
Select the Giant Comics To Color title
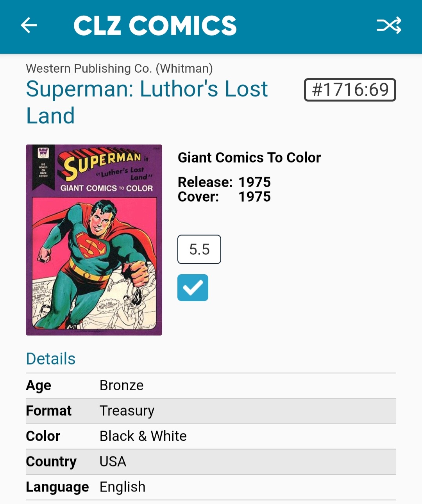(249, 157)
